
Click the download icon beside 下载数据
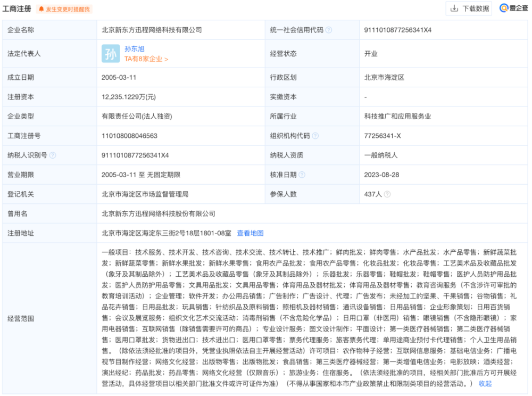pyautogui.click(x=454, y=9)
